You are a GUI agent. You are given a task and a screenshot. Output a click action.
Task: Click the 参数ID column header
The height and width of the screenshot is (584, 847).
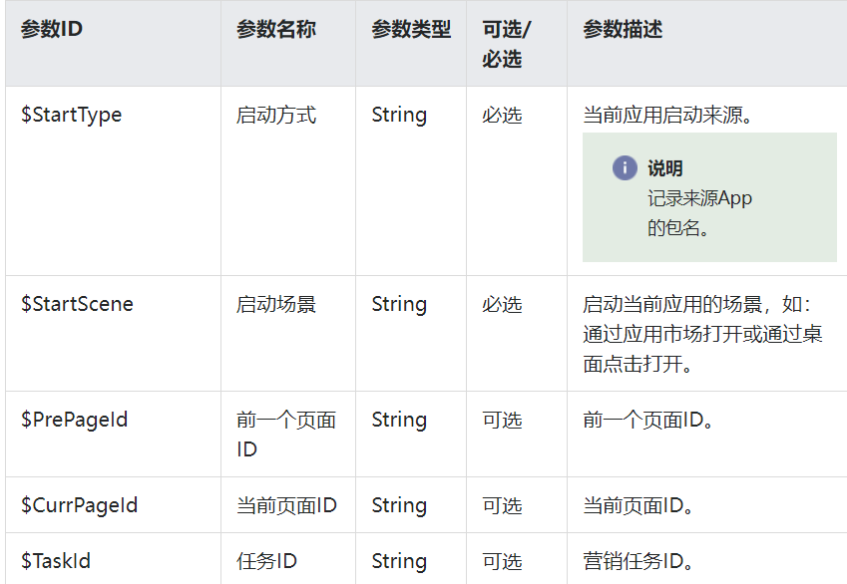pyautogui.click(x=51, y=29)
